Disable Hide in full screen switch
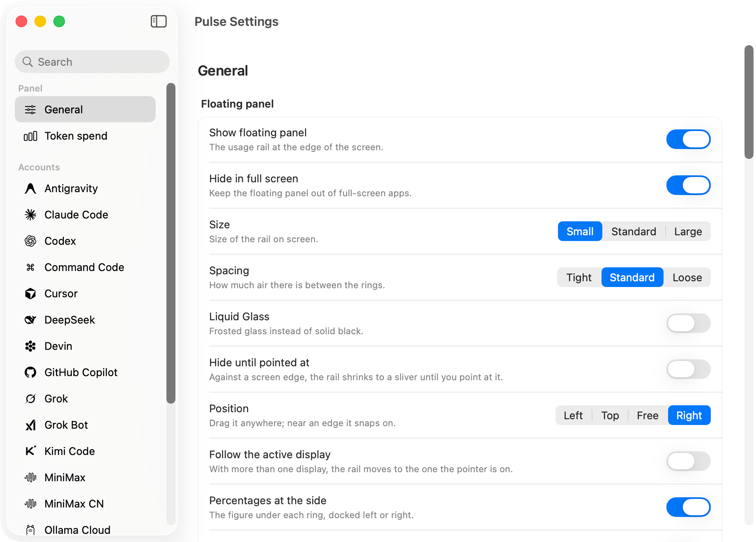 (688, 185)
